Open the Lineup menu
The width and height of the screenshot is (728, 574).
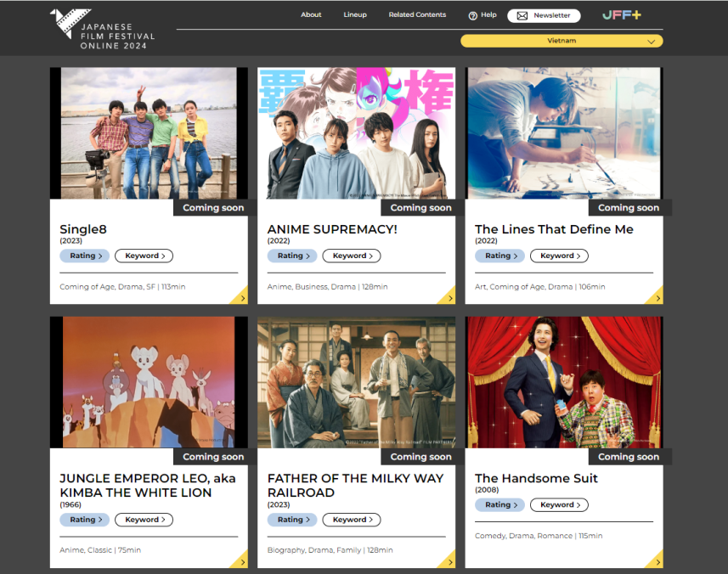point(355,14)
